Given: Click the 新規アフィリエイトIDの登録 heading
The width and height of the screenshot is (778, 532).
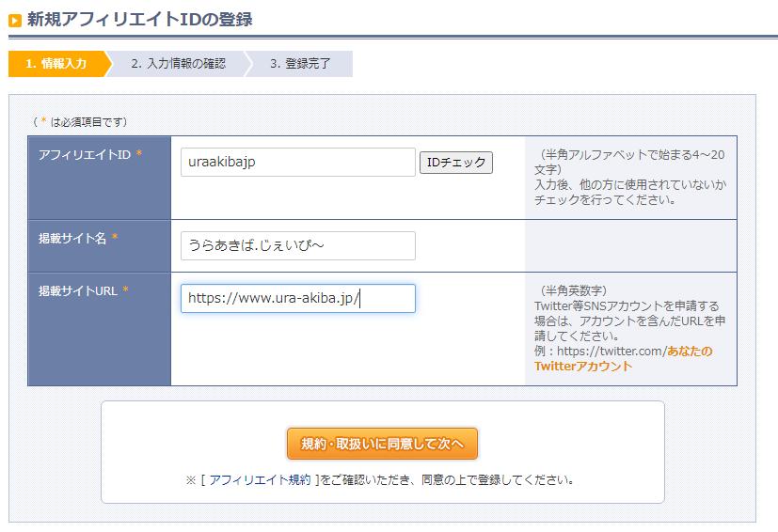Looking at the screenshot, I should [x=139, y=20].
